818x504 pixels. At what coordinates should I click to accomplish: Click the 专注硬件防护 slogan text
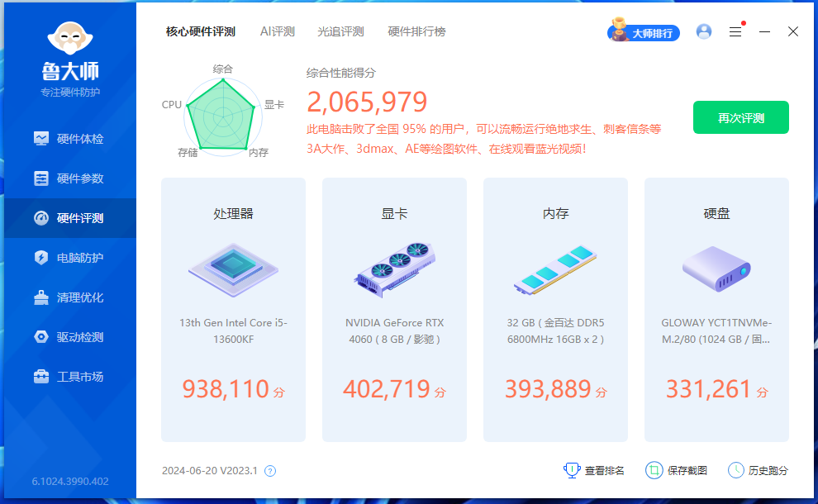point(70,93)
